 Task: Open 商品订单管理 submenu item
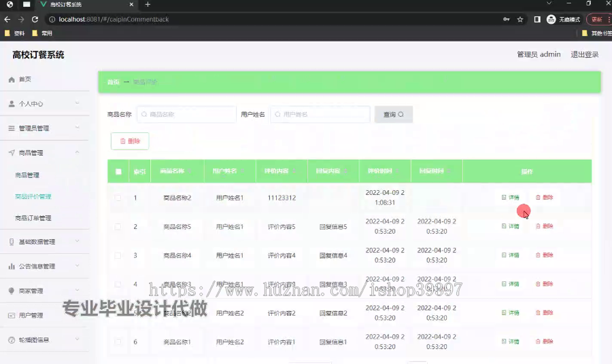click(33, 218)
